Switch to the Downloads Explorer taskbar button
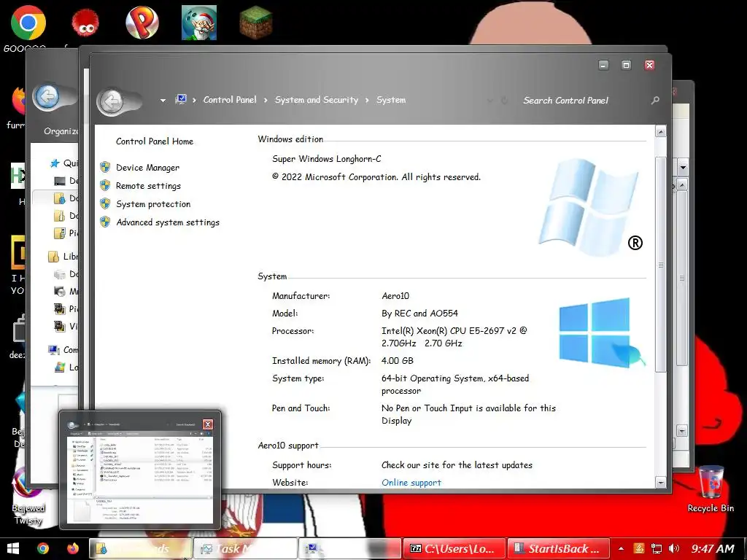 141,548
